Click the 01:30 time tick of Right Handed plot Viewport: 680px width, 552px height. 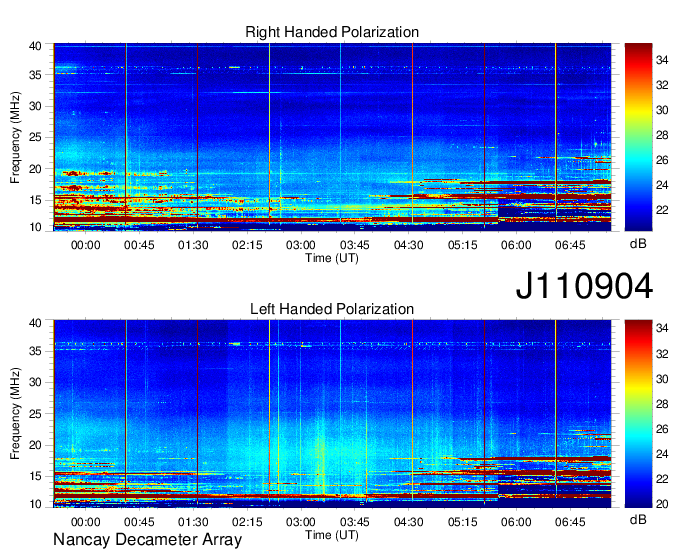tap(193, 245)
